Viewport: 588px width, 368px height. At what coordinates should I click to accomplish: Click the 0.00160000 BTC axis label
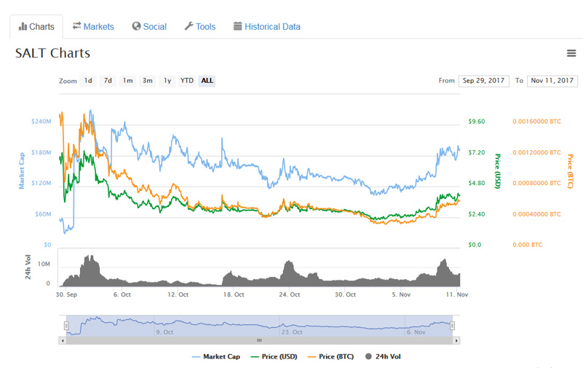point(536,121)
